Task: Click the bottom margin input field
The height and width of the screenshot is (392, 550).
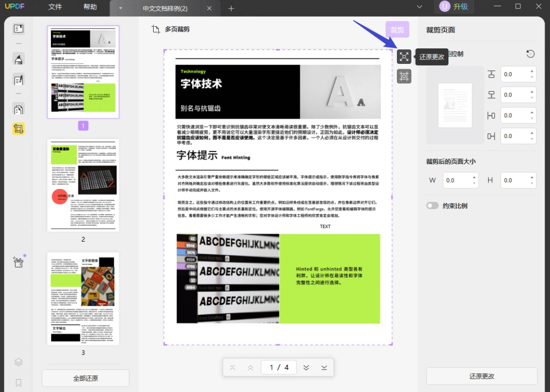Action: pyautogui.click(x=518, y=95)
